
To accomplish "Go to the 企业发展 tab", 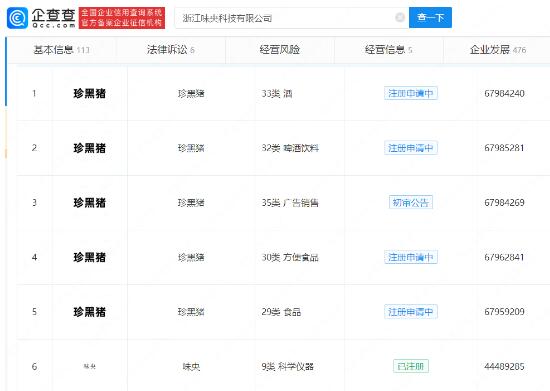I will tap(498, 50).
